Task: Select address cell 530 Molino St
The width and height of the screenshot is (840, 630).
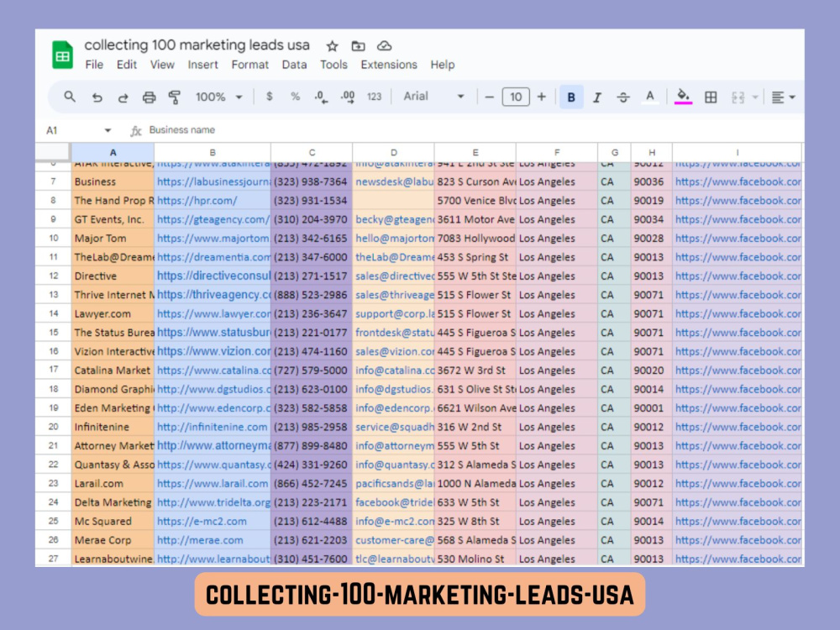Action: click(475, 559)
